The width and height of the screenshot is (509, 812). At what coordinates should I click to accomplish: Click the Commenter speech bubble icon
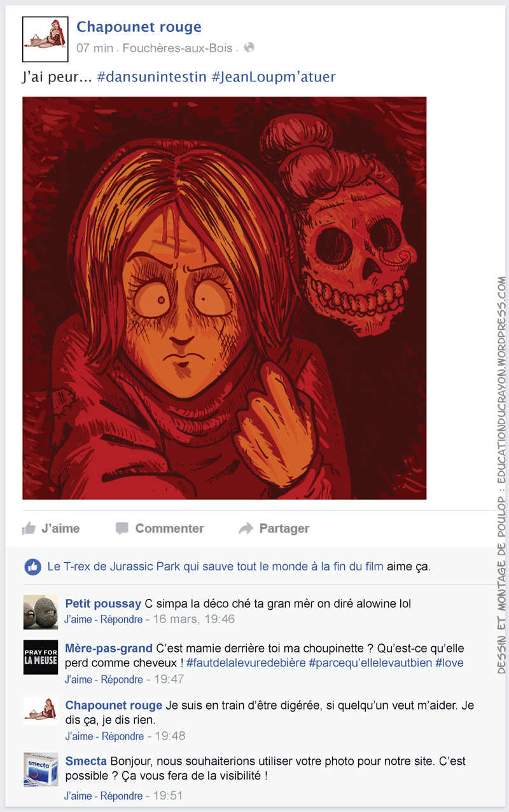(122, 528)
